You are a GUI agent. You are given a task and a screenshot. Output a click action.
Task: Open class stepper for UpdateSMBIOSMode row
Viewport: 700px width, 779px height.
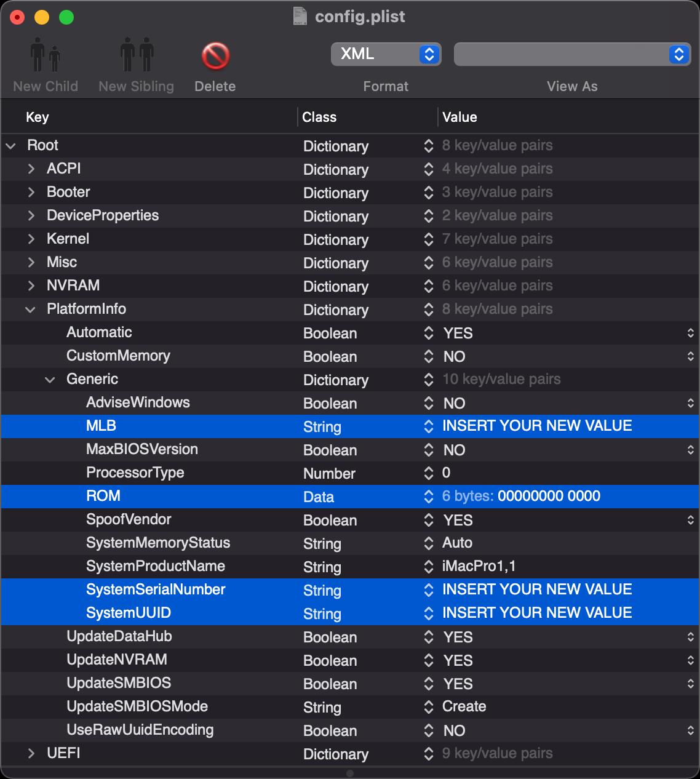tap(429, 707)
